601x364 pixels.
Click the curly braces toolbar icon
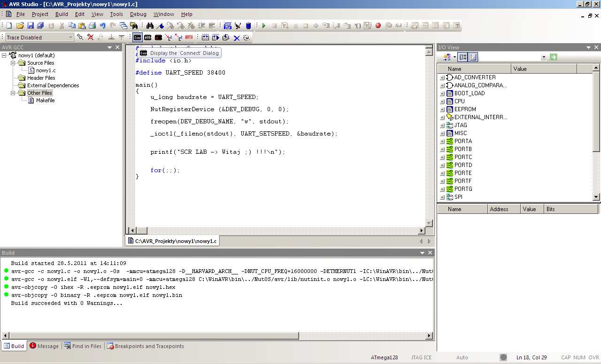[358, 25]
